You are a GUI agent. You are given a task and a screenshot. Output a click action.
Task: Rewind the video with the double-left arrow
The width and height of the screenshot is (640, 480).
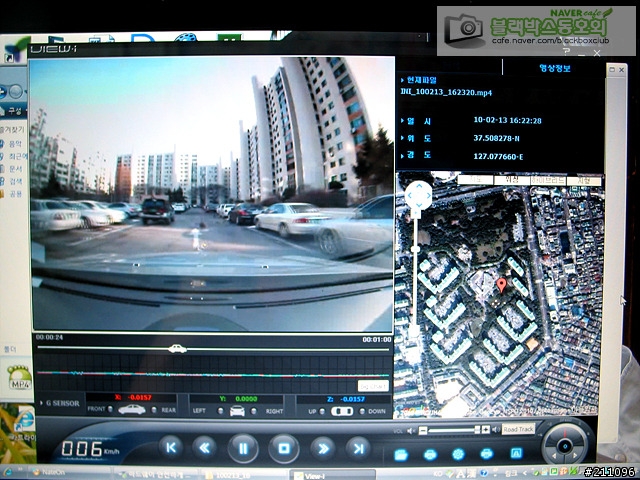click(x=205, y=448)
